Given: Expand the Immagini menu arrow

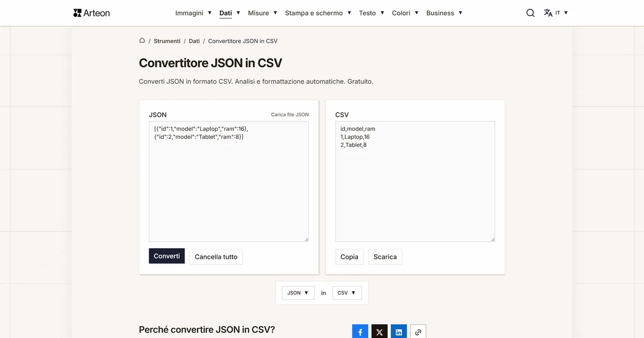Looking at the screenshot, I should (210, 13).
